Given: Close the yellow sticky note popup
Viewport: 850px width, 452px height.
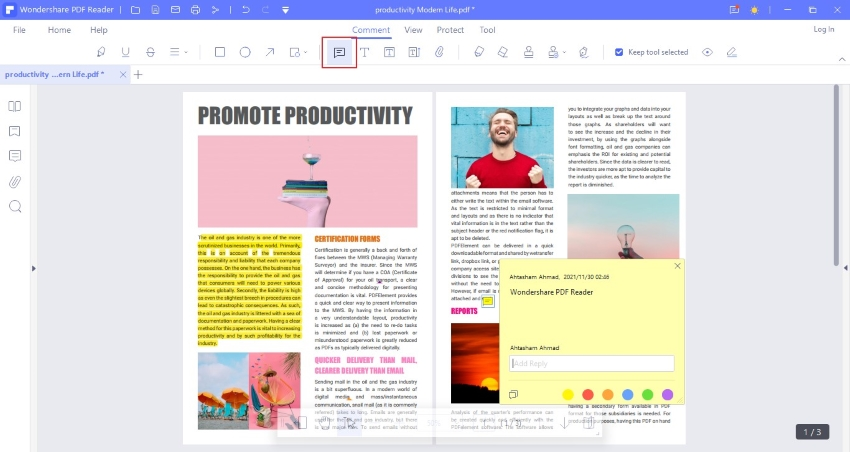Looking at the screenshot, I should 677,266.
